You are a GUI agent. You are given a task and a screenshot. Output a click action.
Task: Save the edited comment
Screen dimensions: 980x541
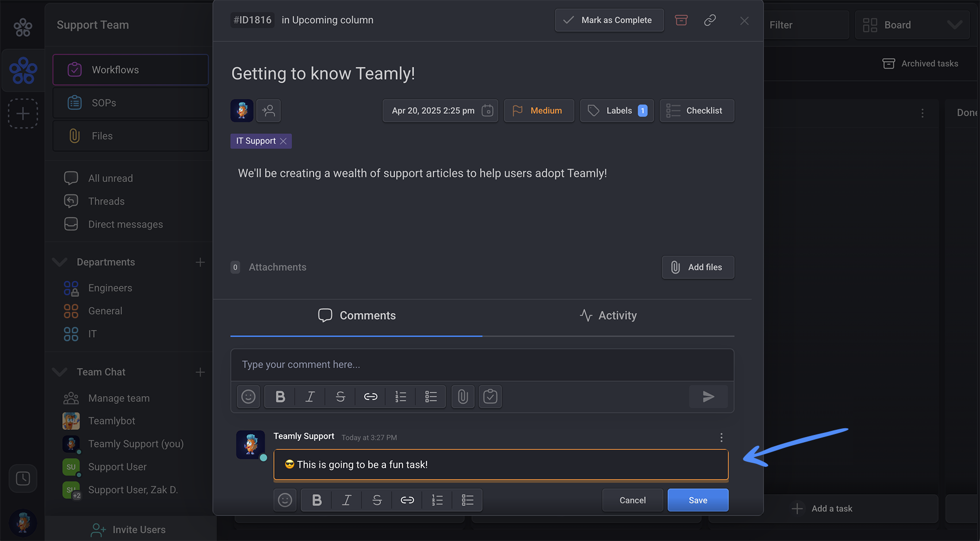(x=698, y=500)
